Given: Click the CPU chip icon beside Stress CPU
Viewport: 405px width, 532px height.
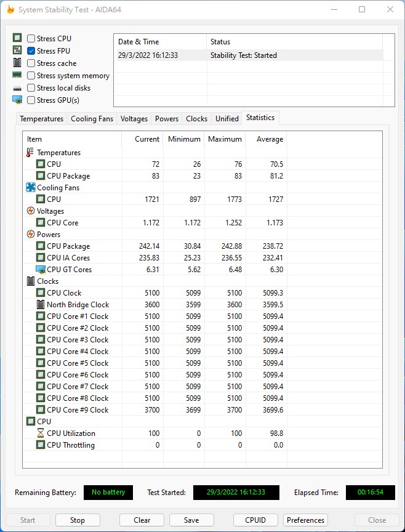Looking at the screenshot, I should pyautogui.click(x=17, y=38).
